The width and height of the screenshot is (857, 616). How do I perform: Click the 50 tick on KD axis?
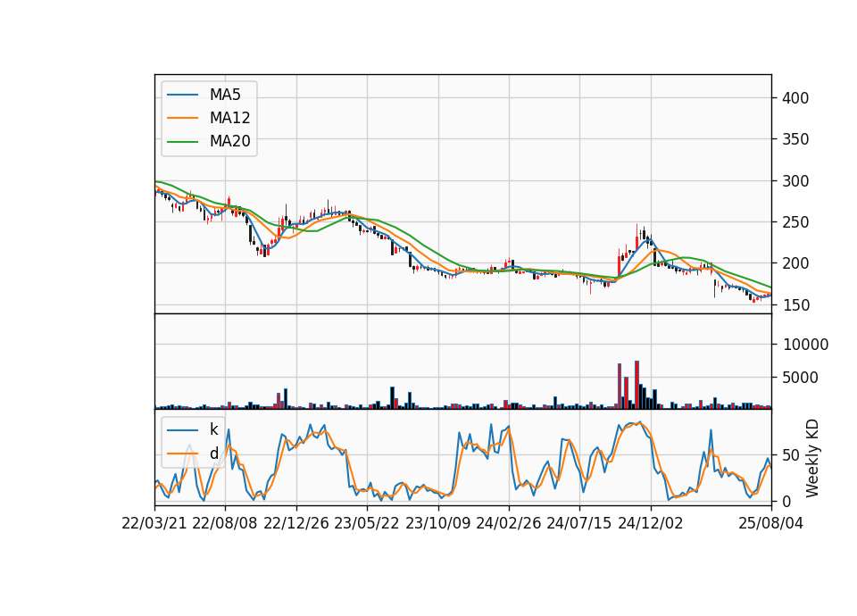792,455
